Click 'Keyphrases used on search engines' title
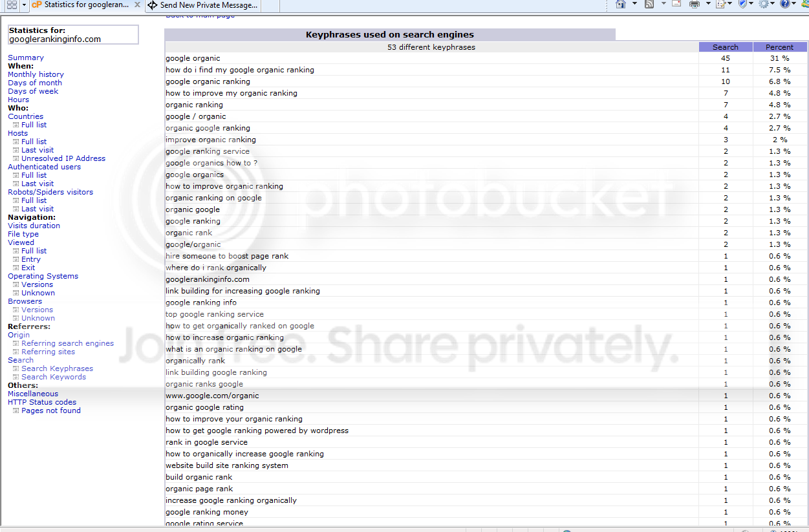This screenshot has width=809, height=532. tap(390, 35)
